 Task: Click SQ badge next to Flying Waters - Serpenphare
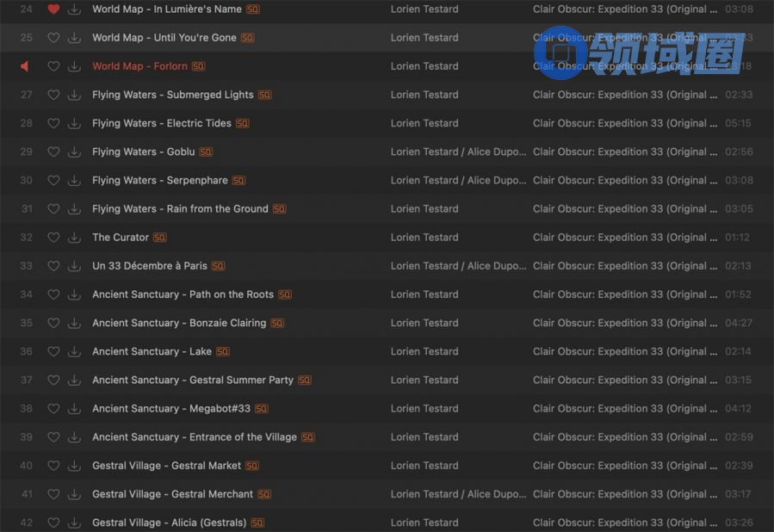click(x=238, y=181)
